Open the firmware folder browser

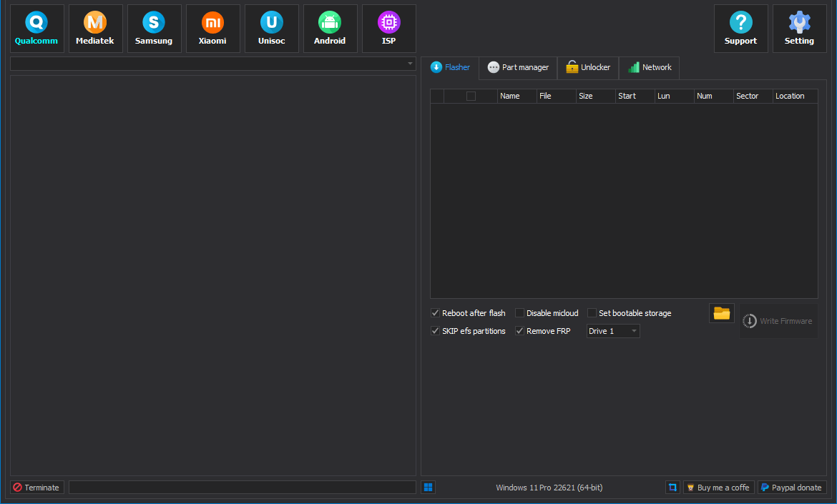pos(721,312)
